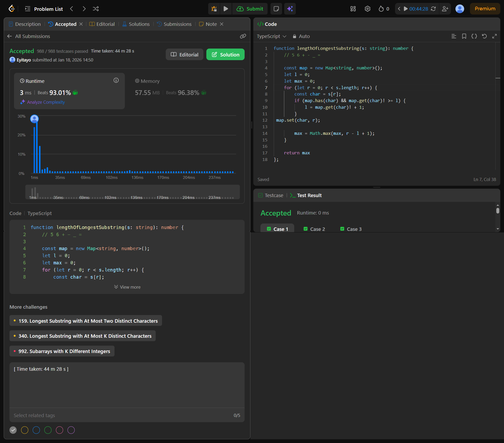Screen dimensions: 504x443
Task: Select the Case 3 test case
Action: pyautogui.click(x=351, y=229)
